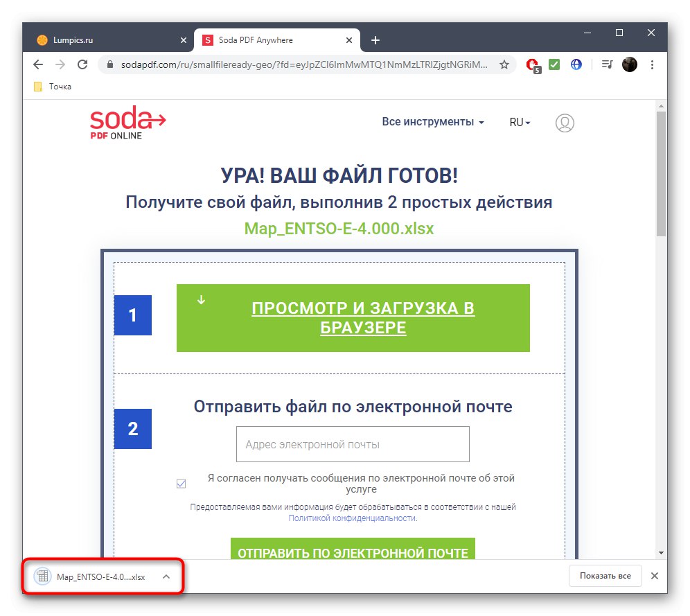Click the Excel file icon in download bar
Image resolution: width=690 pixels, height=616 pixels.
point(43,576)
